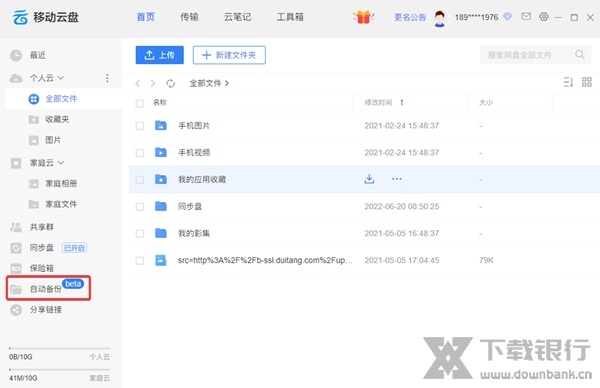The width and height of the screenshot is (600, 388).
Task: Sort by the 名称 column header
Action: 160,103
